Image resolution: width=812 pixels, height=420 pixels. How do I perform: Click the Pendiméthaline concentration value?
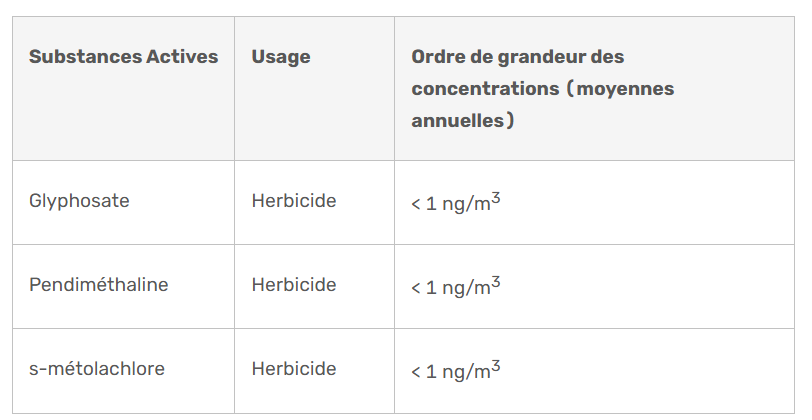click(x=455, y=287)
